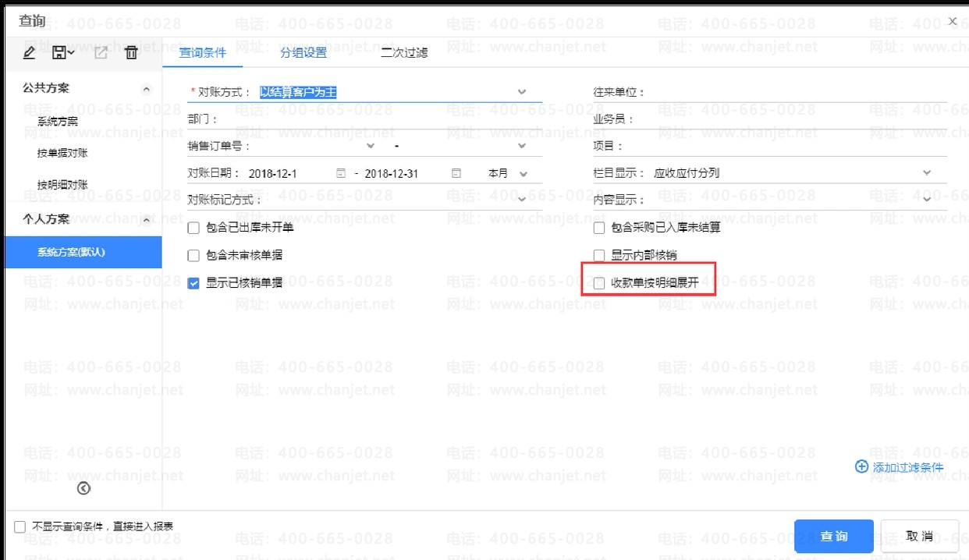Click the export share icon
Viewport: 969px width, 560px height.
101,53
